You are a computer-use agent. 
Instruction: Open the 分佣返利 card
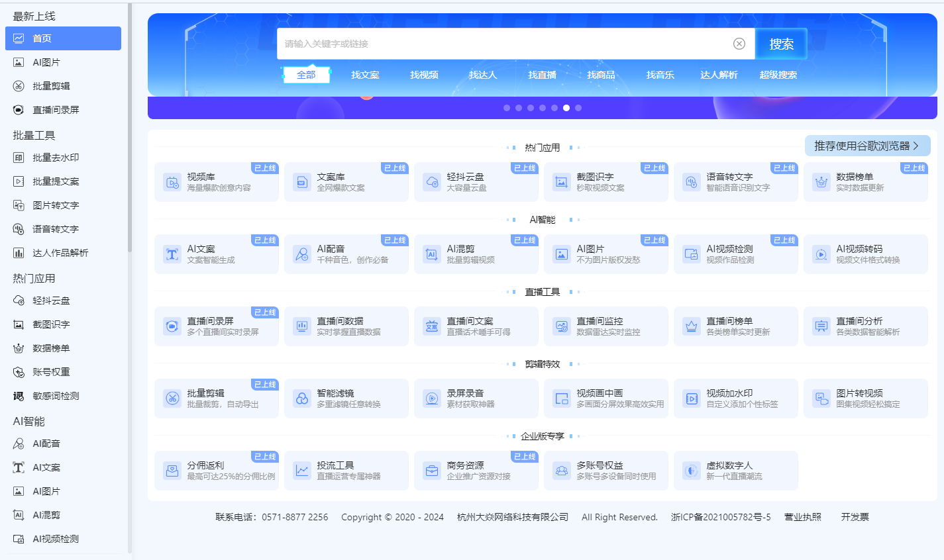(217, 470)
